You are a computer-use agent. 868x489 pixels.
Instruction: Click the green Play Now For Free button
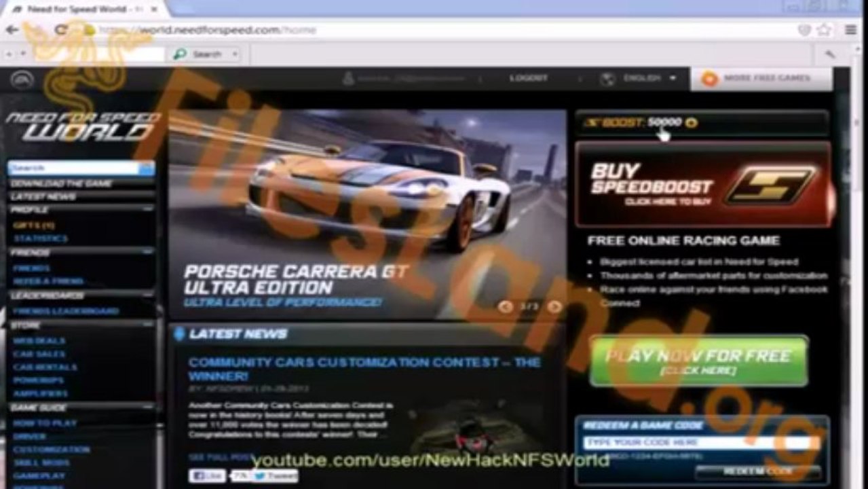click(698, 361)
